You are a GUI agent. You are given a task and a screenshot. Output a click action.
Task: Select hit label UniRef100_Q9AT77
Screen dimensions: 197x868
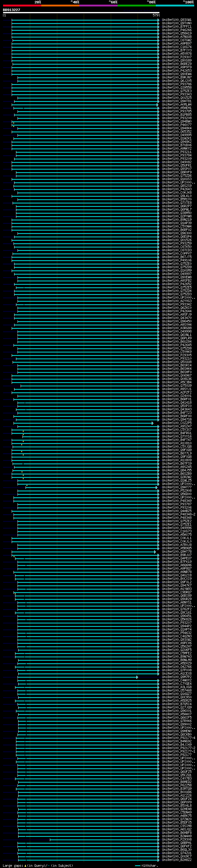click(177, 487)
